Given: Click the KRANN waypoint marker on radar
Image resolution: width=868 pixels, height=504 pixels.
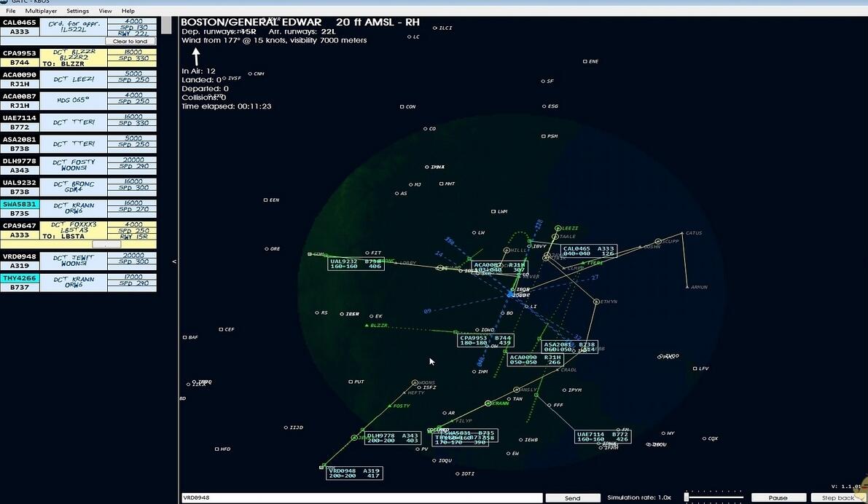Looking at the screenshot, I should [488, 403].
